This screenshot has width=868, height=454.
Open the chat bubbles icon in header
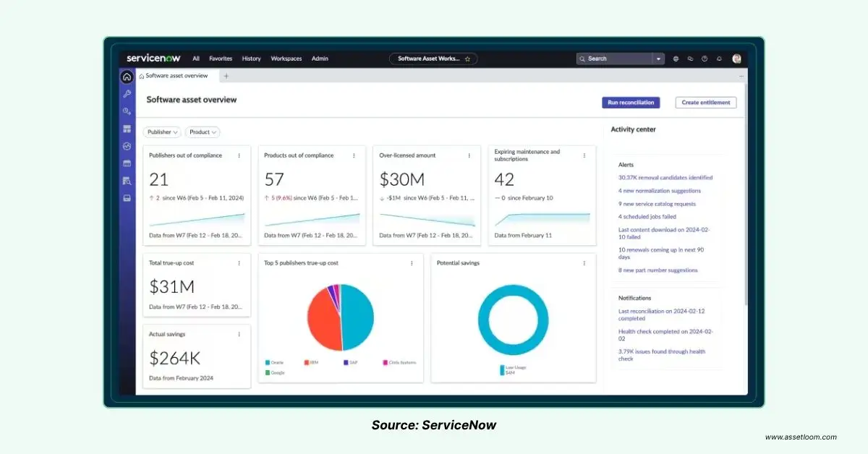[690, 59]
